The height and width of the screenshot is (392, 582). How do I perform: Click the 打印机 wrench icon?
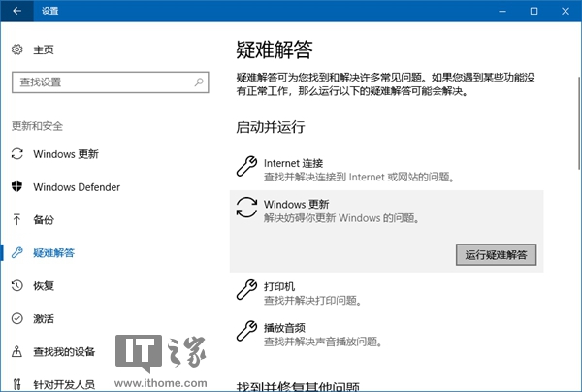click(x=246, y=289)
